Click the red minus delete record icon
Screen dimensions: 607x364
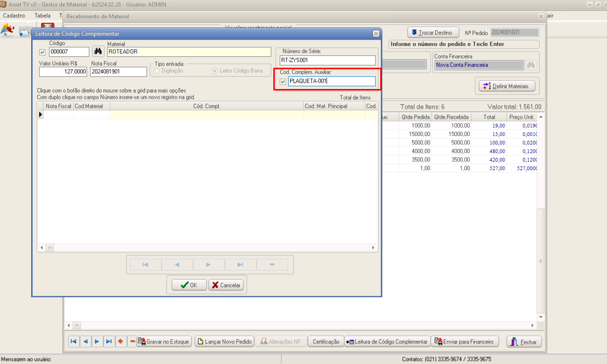tap(132, 342)
